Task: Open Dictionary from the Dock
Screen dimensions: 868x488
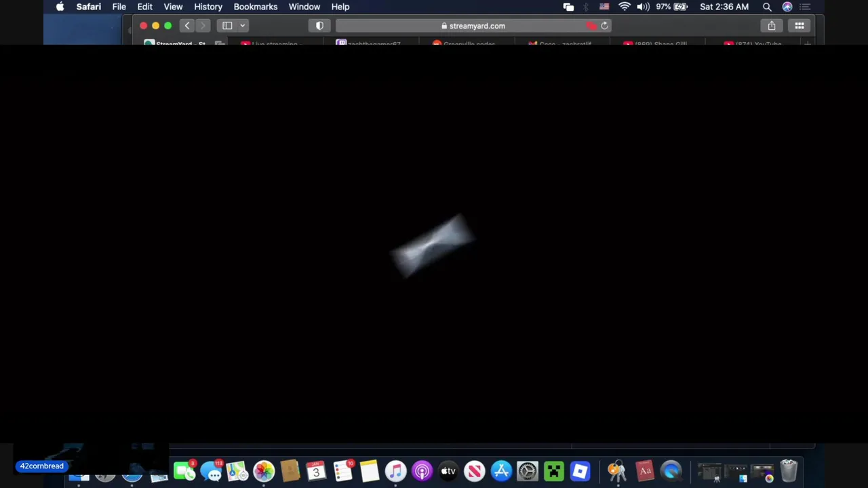Action: pyautogui.click(x=644, y=471)
